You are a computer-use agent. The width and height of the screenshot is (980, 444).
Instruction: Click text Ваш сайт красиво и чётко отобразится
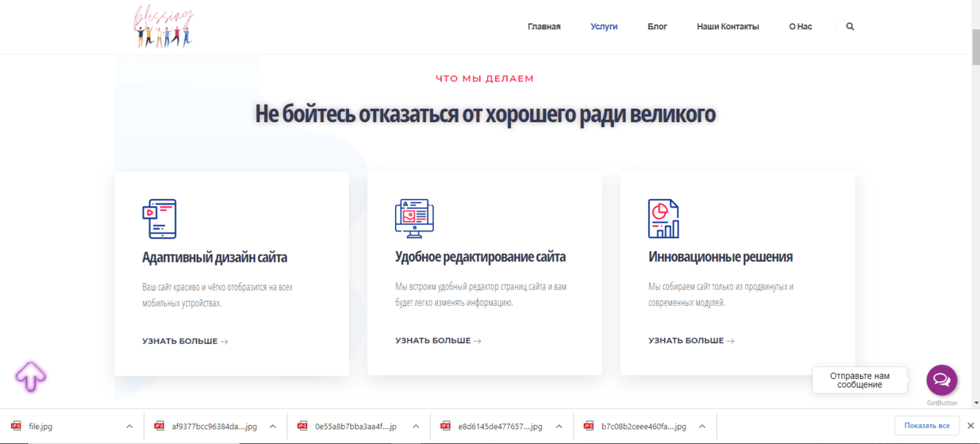(x=217, y=295)
